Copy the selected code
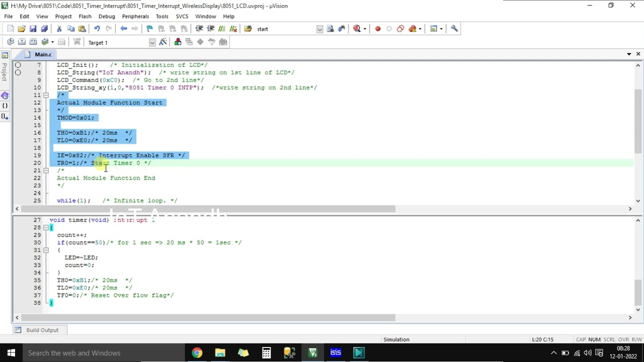Viewport: 644px width, 362px height. coord(71,29)
